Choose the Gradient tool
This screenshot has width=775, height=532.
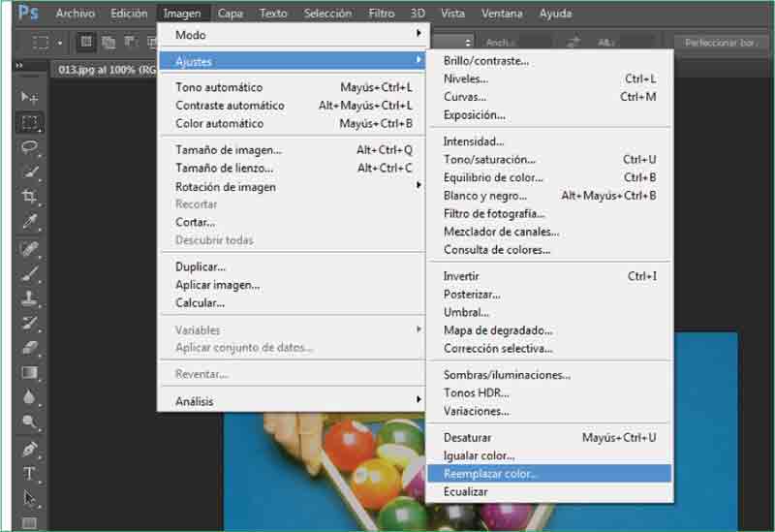[x=30, y=373]
